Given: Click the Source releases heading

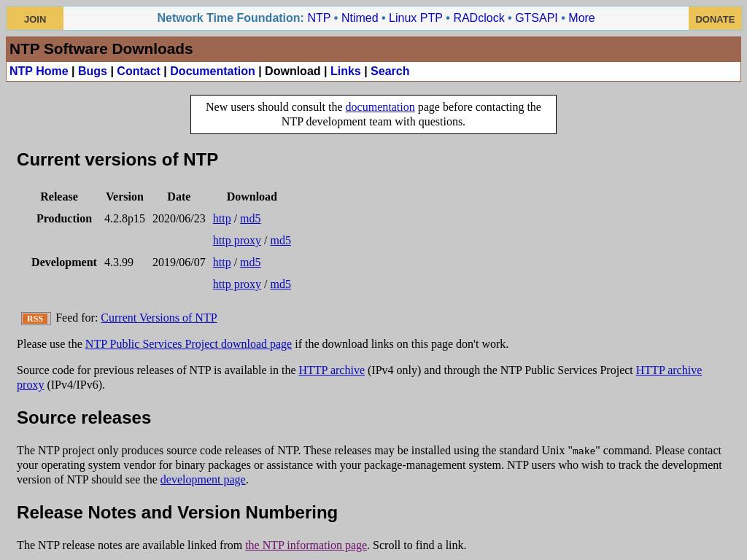Looking at the screenshot, I should pyautogui.click(x=84, y=418).
